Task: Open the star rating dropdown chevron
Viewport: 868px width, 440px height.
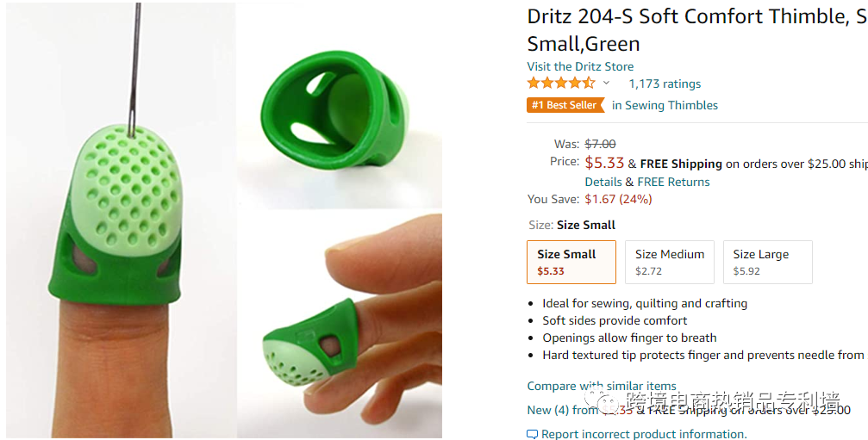Action: [606, 84]
